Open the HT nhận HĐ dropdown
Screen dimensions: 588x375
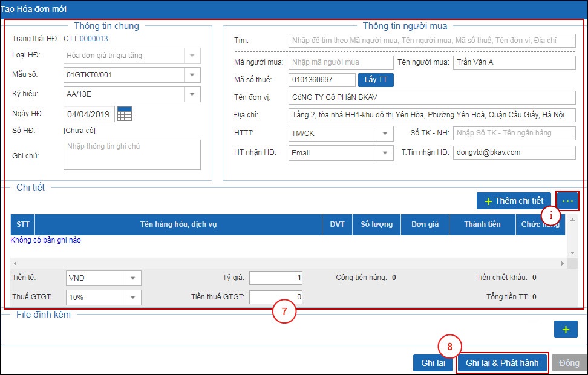tap(385, 153)
